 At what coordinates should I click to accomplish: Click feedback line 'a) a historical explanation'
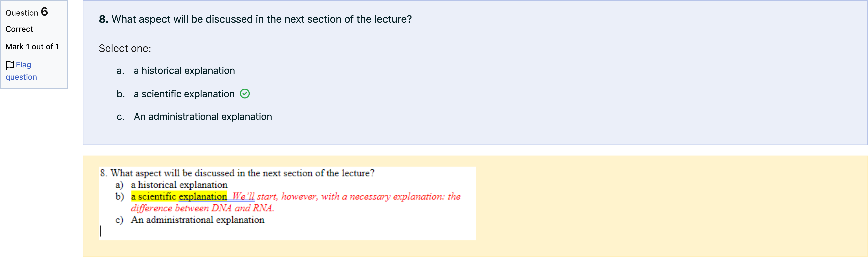pyautogui.click(x=172, y=185)
